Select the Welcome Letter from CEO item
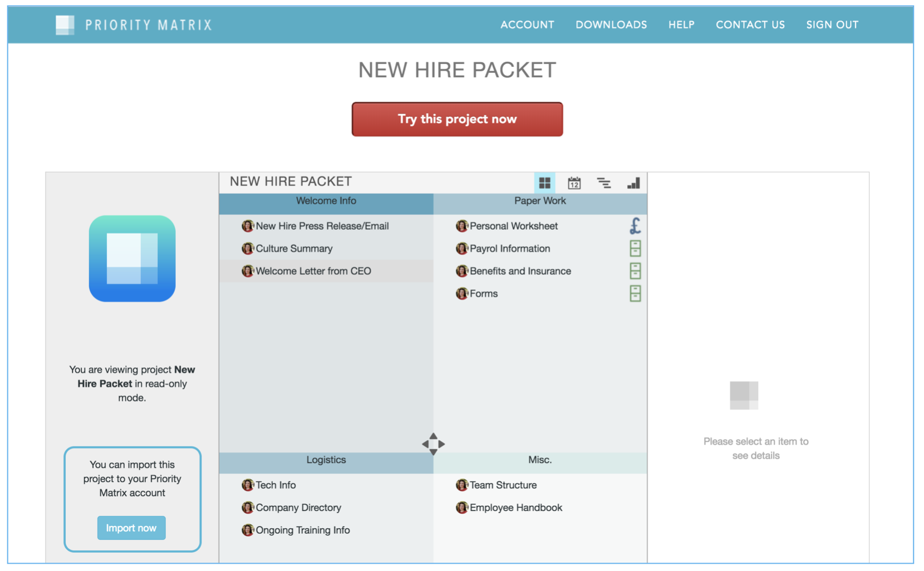 pyautogui.click(x=313, y=271)
